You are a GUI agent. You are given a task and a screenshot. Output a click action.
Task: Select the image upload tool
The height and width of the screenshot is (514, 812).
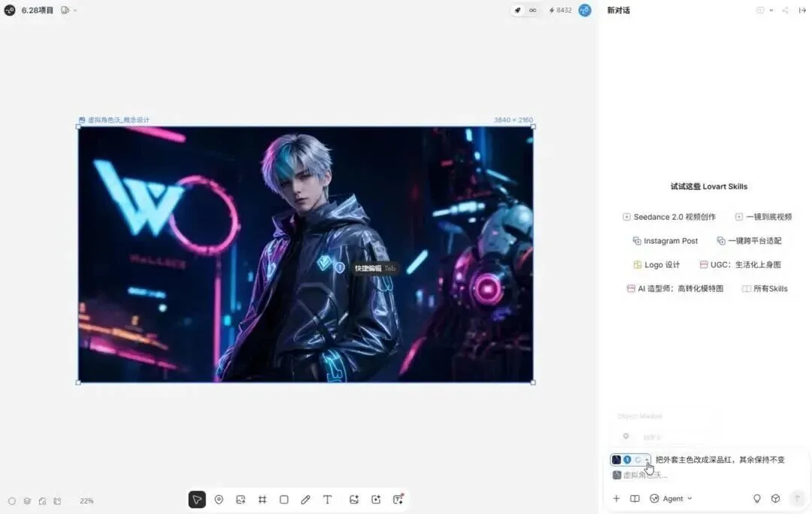click(241, 500)
